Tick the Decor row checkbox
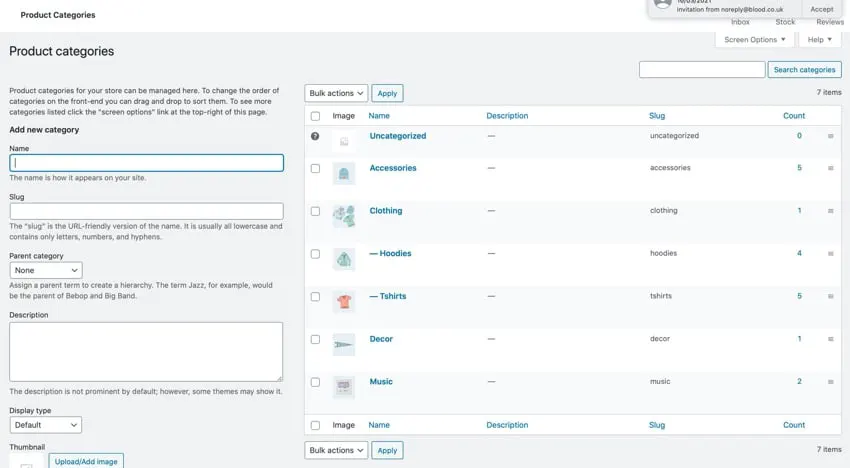850x468 pixels. pyautogui.click(x=315, y=339)
